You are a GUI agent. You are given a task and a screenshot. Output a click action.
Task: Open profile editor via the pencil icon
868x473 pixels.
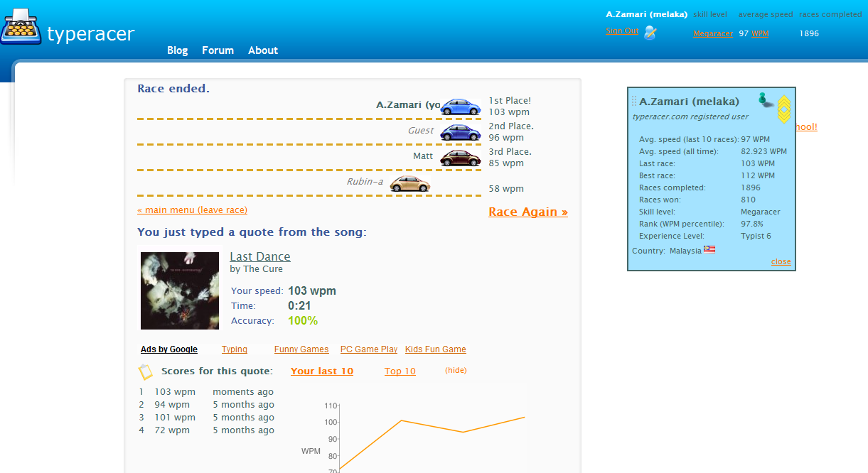coord(651,32)
